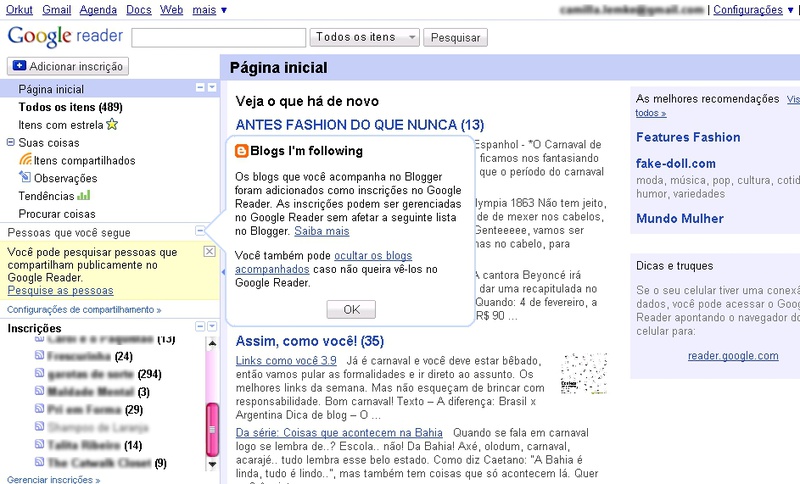Open Observações in the sidebar

coord(65,179)
